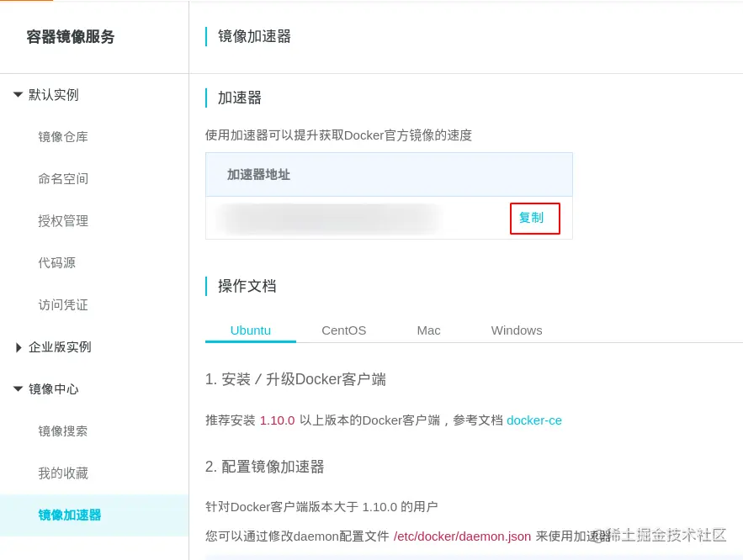
Task: Open 镜像搜索 under 镜像中心
Action: click(62, 431)
